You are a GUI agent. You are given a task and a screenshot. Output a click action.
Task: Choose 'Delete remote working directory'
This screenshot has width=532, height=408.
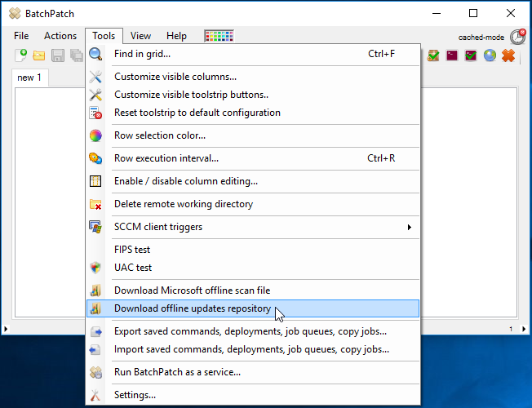coord(253,204)
